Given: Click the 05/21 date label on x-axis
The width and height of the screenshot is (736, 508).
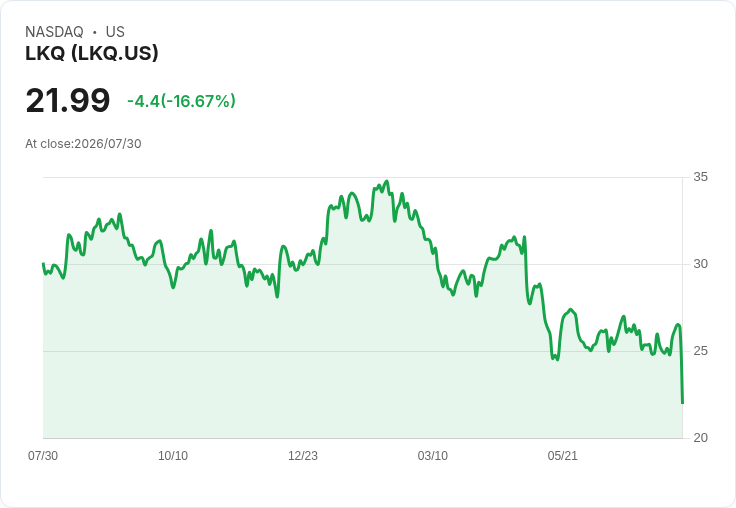Looking at the screenshot, I should pos(562,456).
